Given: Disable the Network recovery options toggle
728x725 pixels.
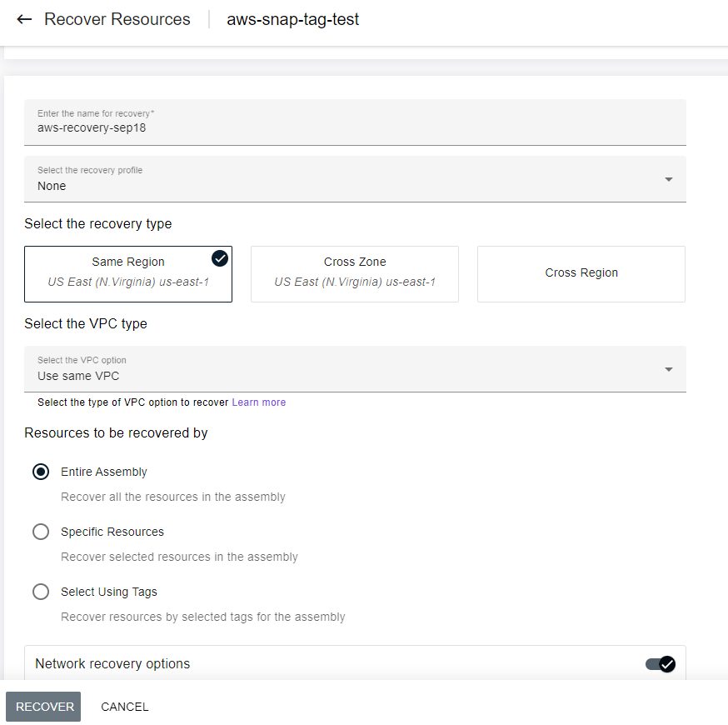Looking at the screenshot, I should 660,664.
